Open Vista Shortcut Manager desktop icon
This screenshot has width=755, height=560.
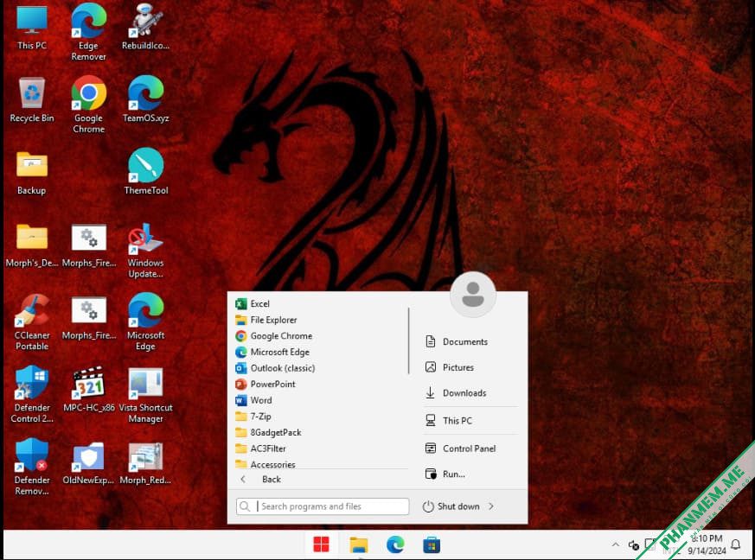click(145, 394)
